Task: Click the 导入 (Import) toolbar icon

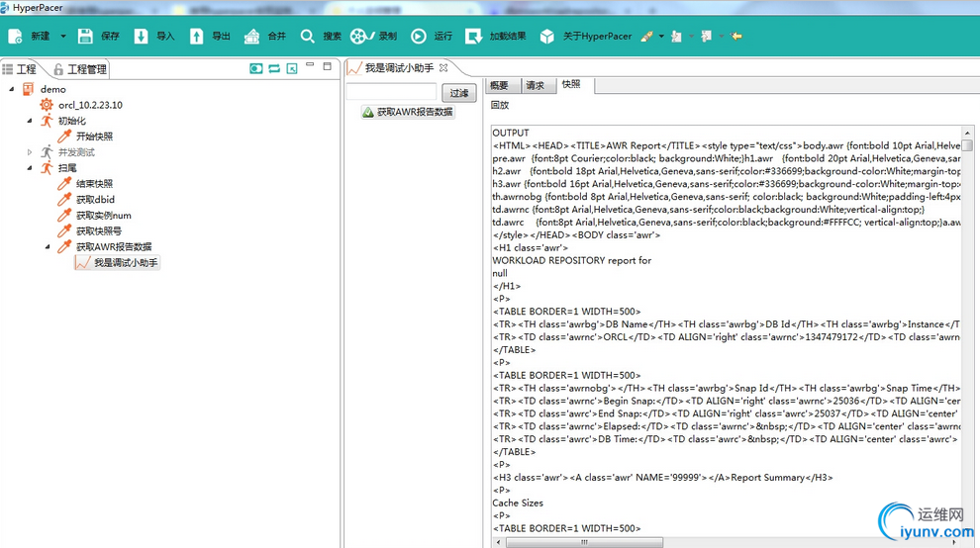Action: 141,37
